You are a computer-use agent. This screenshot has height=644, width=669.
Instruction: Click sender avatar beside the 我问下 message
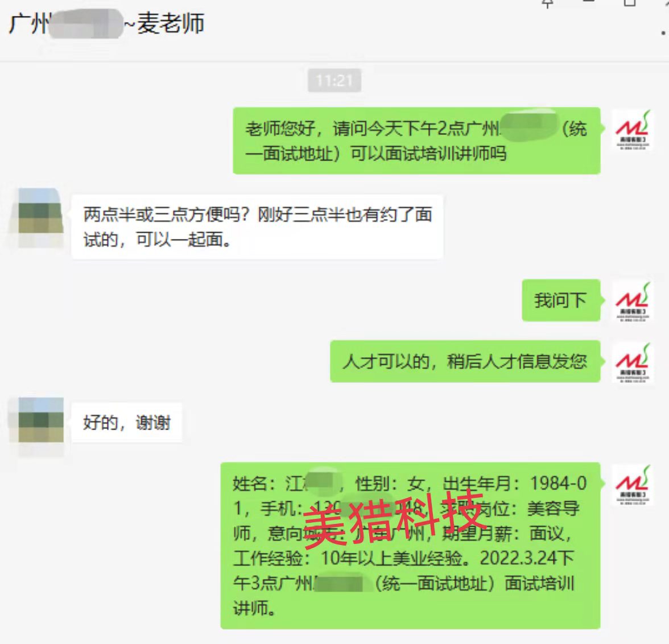(x=633, y=302)
